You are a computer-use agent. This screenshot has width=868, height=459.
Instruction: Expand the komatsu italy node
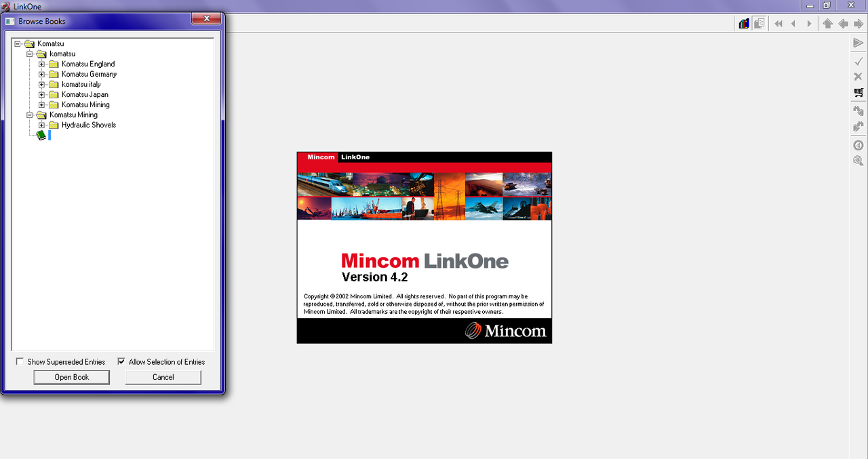click(41, 85)
